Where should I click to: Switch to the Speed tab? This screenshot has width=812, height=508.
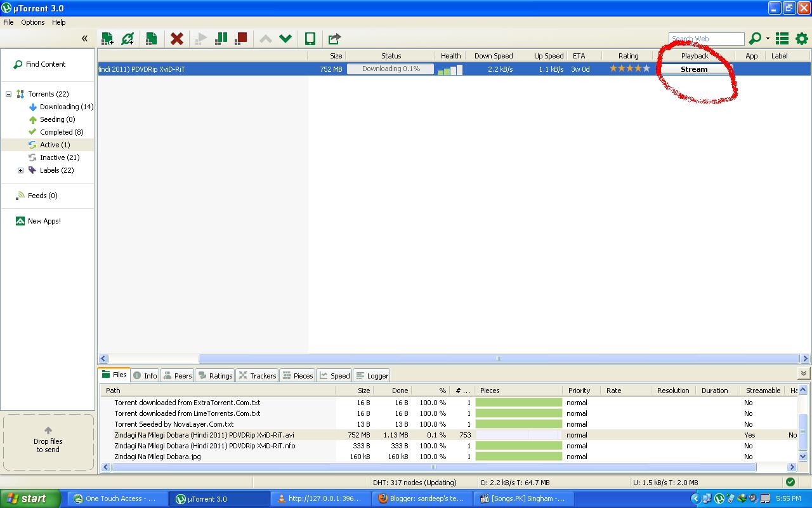click(x=334, y=375)
